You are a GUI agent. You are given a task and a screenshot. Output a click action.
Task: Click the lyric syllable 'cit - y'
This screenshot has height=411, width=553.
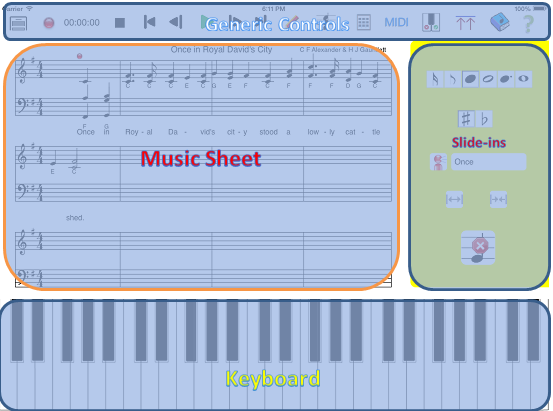tap(237, 132)
